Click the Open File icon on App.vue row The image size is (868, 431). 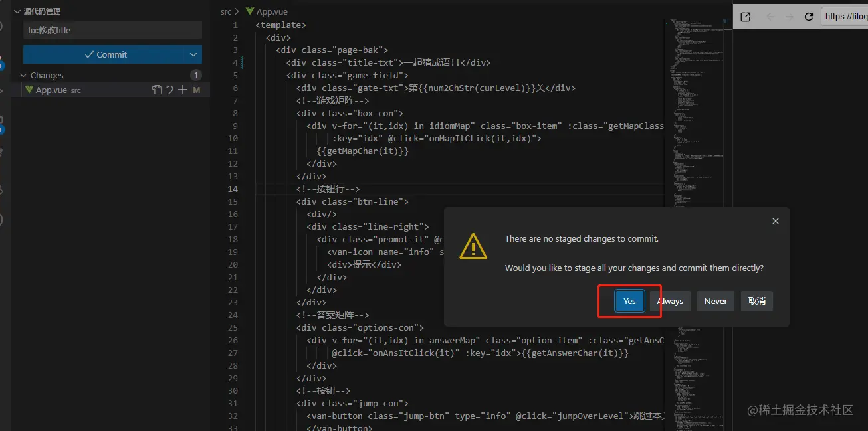157,90
